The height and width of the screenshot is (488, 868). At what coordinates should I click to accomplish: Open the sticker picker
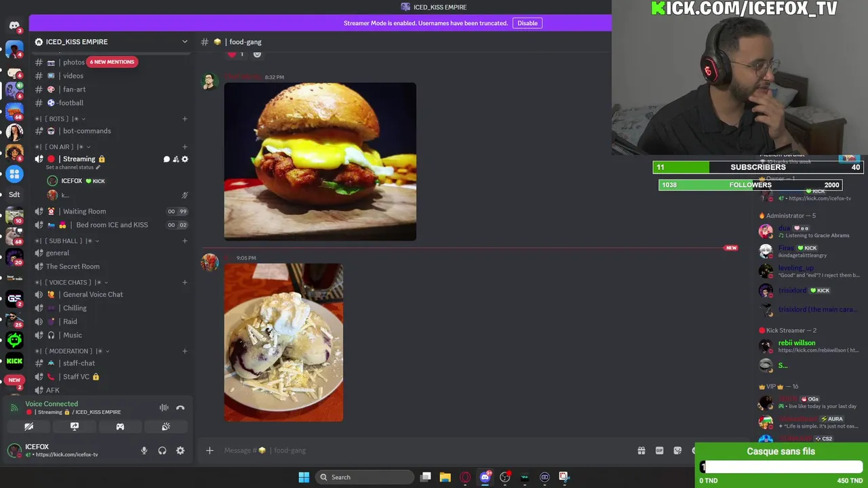click(677, 450)
